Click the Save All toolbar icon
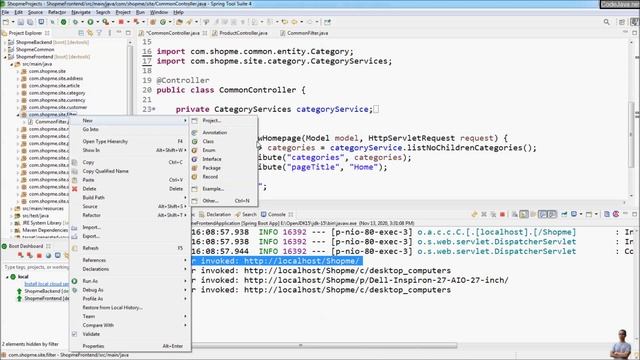Viewport: 640px width, 360px height. pyautogui.click(x=31, y=22)
